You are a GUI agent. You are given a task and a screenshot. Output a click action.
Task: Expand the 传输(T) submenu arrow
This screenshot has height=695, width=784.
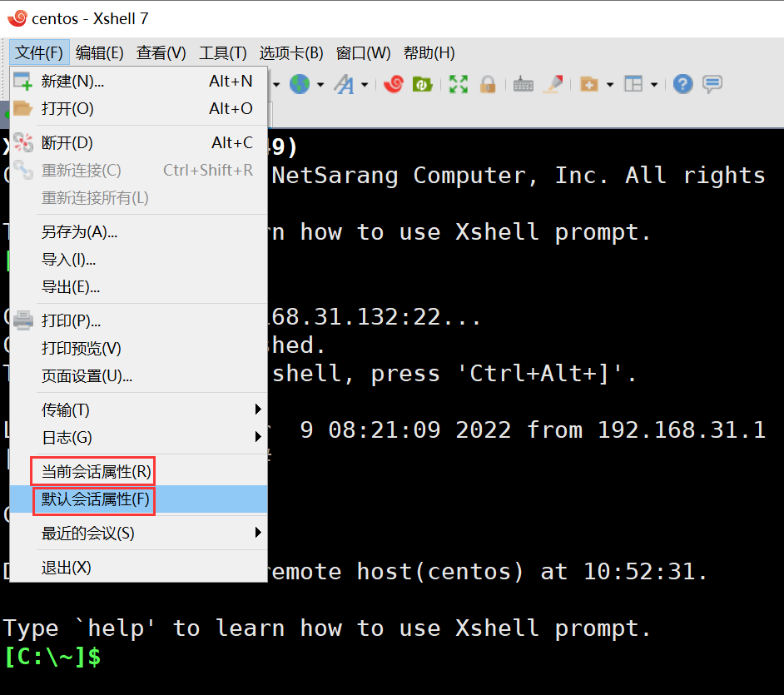click(x=258, y=410)
